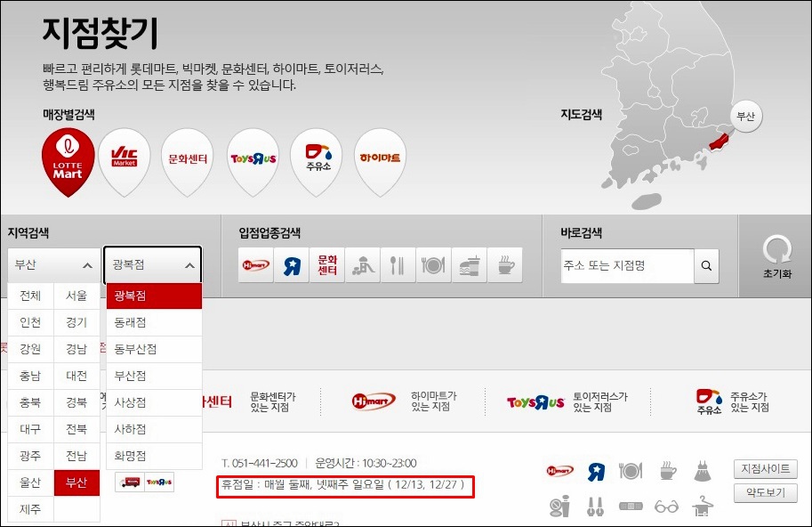Select 강원 in region list
The height and width of the screenshot is (527, 812).
point(30,349)
